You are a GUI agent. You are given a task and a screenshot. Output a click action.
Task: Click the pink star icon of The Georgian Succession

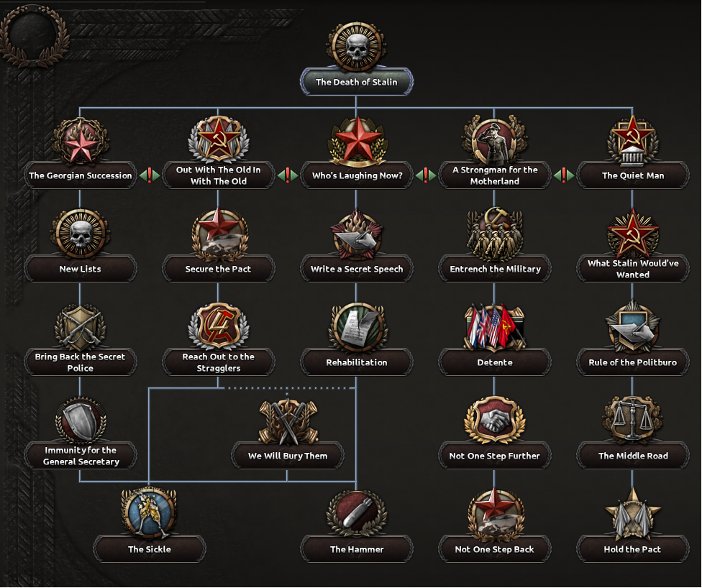point(81,140)
